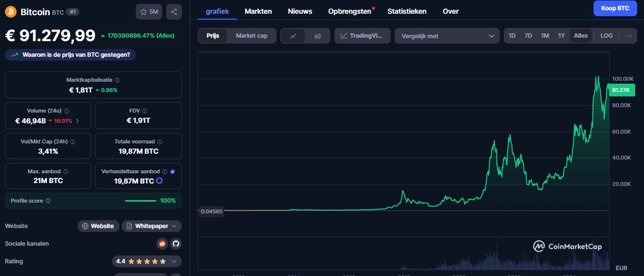644x276 pixels.
Task: Click the 3,41% Vol/Mkt Cap value
Action: (48, 151)
